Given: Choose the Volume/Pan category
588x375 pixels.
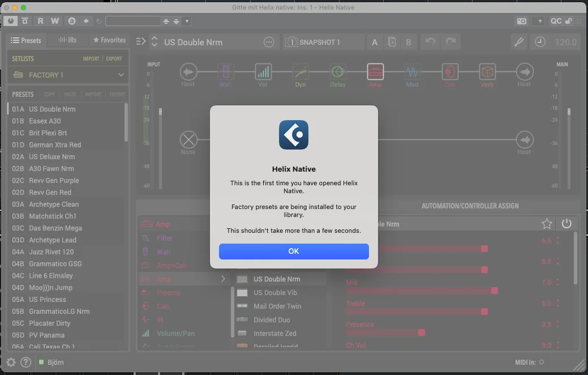Looking at the screenshot, I should [175, 333].
